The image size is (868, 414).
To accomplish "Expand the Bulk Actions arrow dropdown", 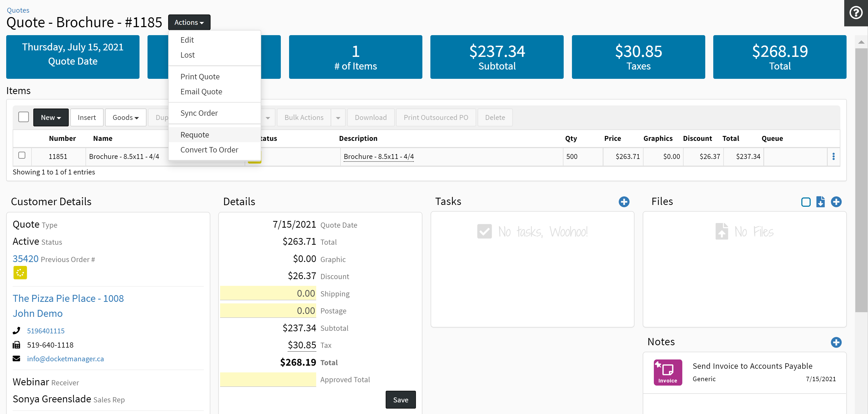I will click(x=338, y=118).
